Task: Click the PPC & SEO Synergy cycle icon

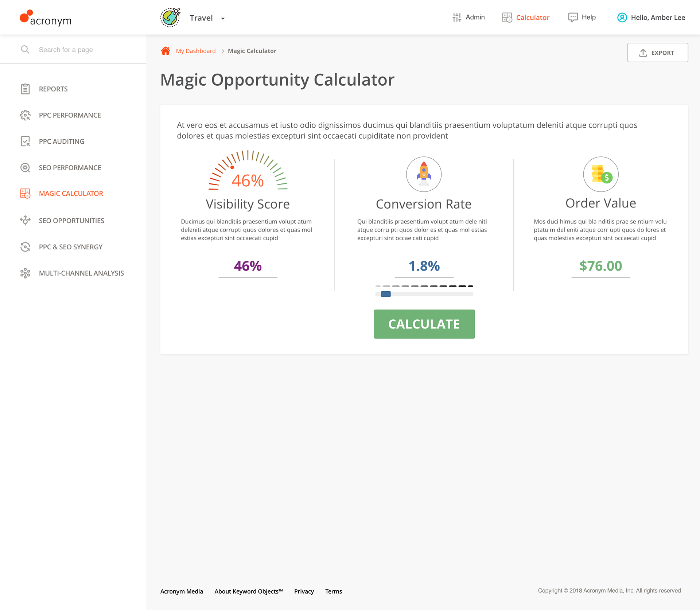Action: (x=25, y=247)
